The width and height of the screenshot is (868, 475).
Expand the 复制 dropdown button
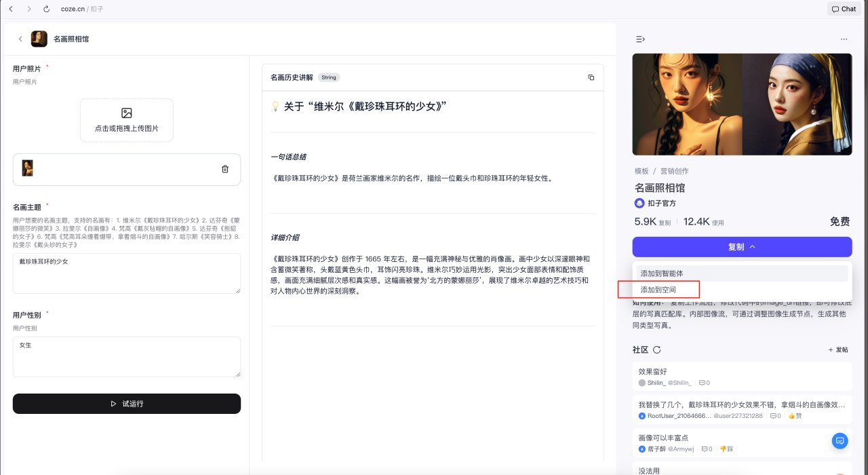742,247
